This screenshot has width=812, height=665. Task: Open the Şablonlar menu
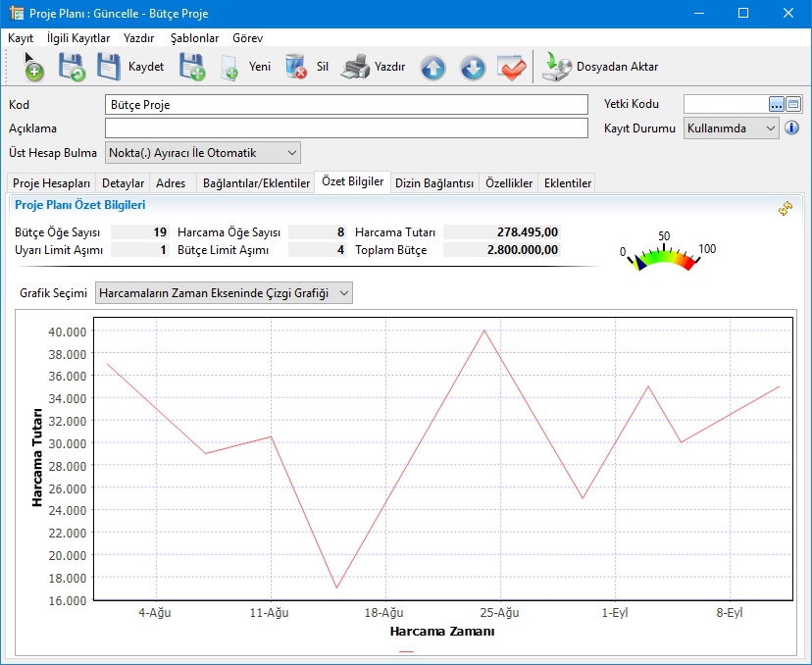tap(194, 38)
